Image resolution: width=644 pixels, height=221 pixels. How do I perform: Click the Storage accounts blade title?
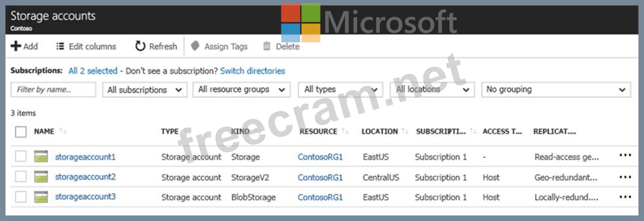(53, 16)
